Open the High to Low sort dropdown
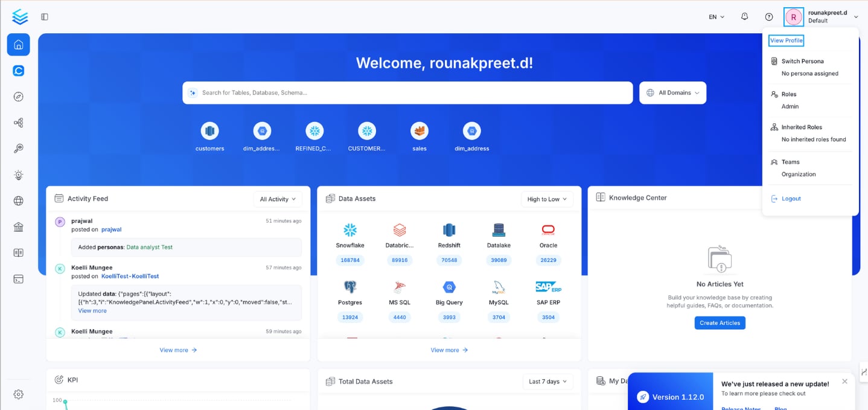This screenshot has height=410, width=868. 547,199
